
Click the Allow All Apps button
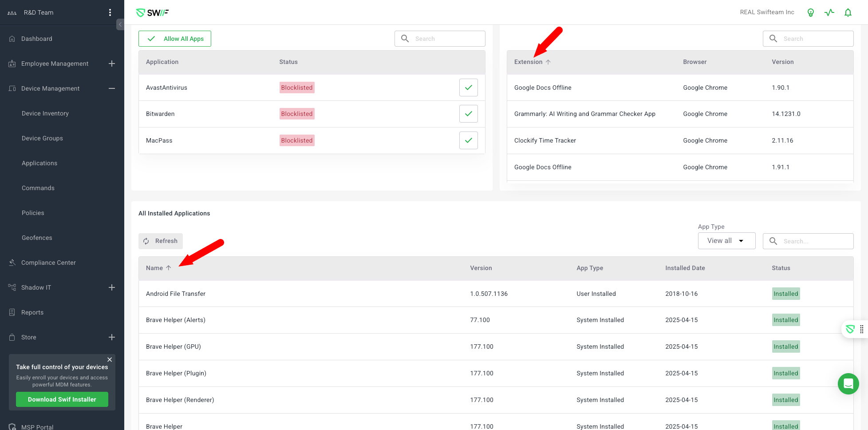click(x=175, y=39)
